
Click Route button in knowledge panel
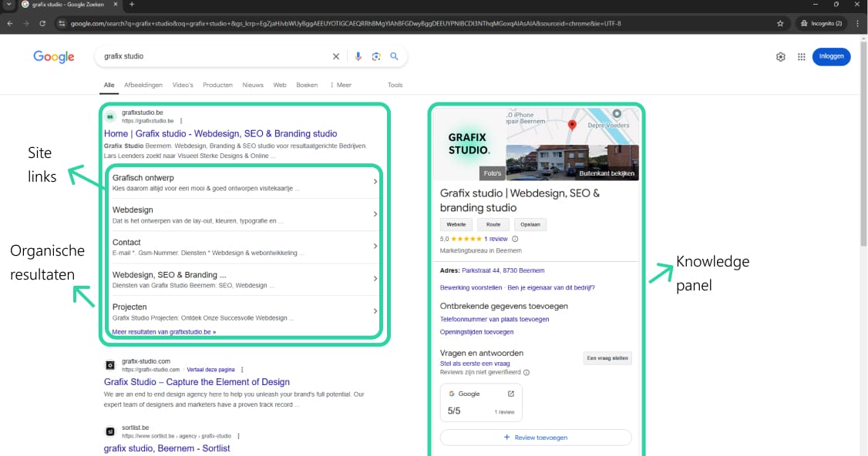[493, 225]
